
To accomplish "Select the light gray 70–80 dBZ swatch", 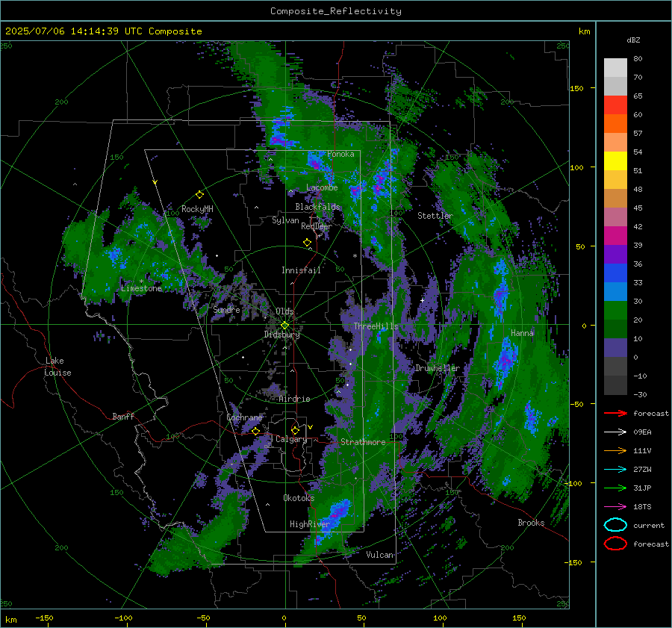I will pos(615,68).
